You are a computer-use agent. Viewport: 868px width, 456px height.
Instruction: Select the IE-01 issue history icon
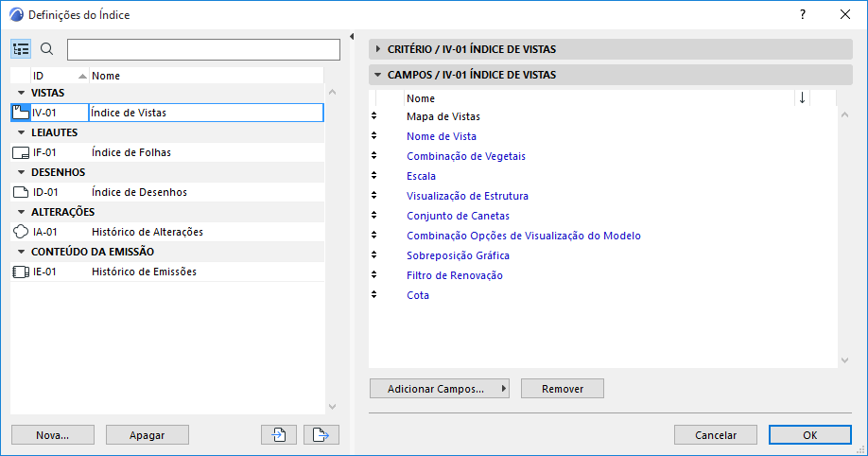(21, 272)
